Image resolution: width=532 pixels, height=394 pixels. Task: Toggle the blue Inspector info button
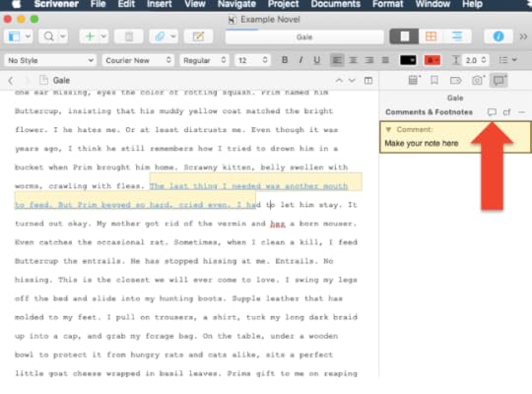[499, 36]
